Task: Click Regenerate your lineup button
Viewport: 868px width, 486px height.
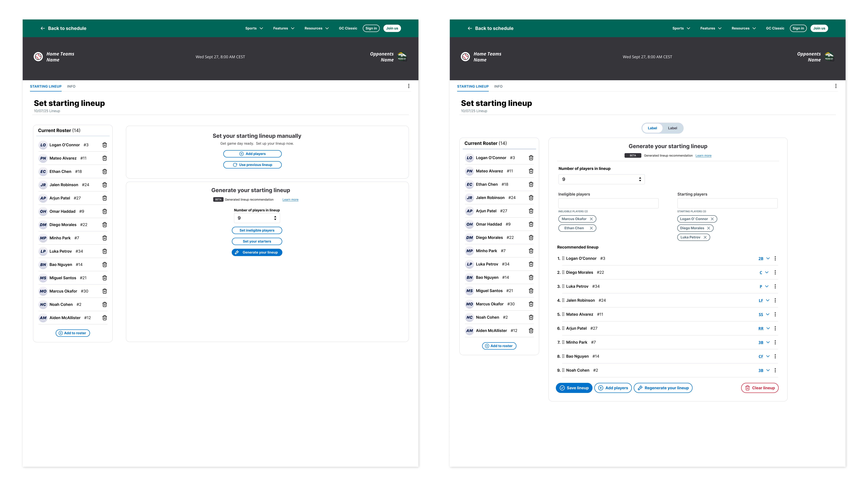Action: 663,388
